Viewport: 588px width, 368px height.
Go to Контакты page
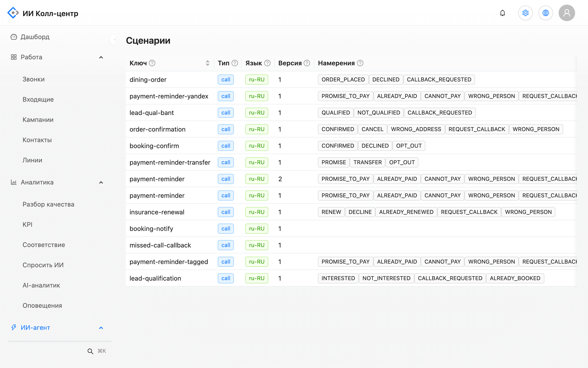[x=37, y=140]
